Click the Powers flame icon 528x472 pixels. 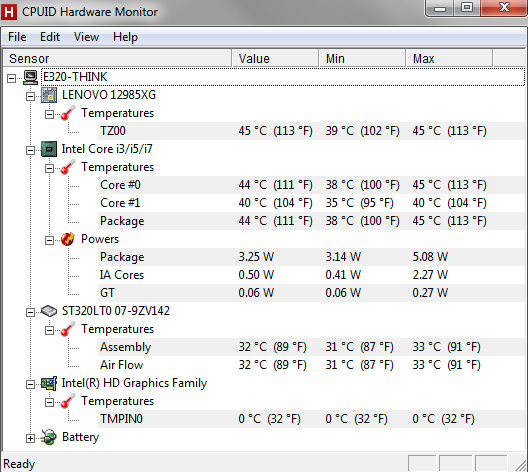pos(68,239)
